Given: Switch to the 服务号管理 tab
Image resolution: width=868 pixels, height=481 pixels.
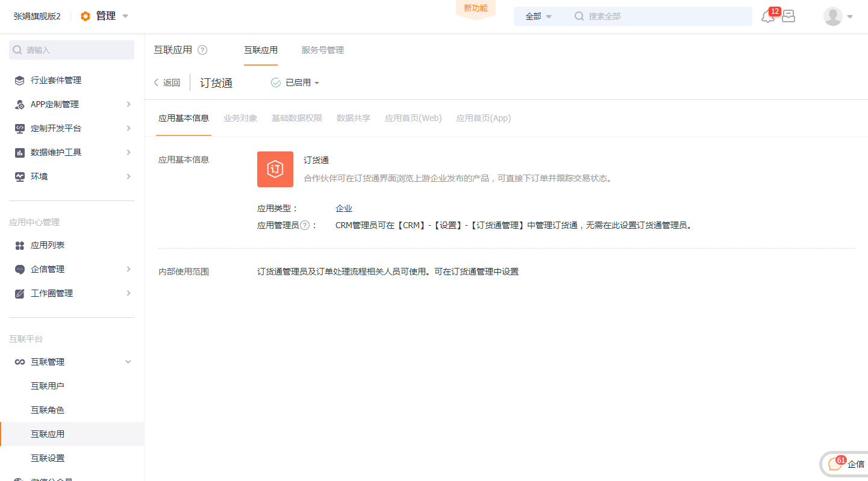Looking at the screenshot, I should [x=323, y=50].
